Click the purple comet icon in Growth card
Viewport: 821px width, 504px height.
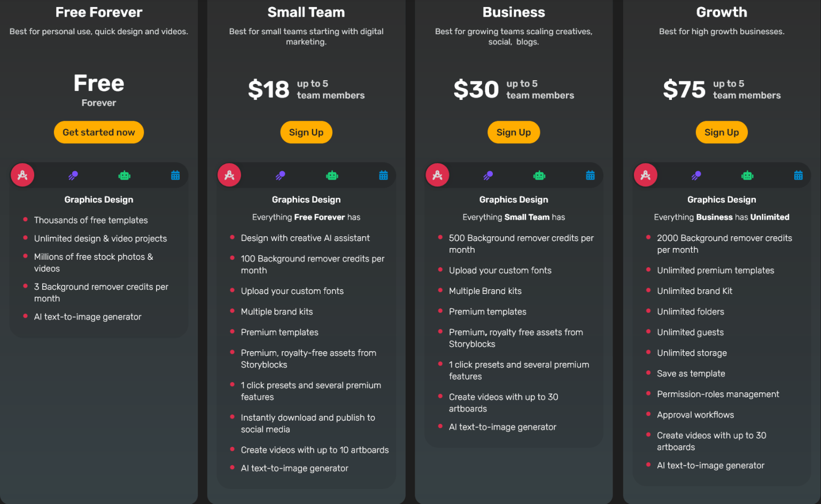(x=696, y=175)
